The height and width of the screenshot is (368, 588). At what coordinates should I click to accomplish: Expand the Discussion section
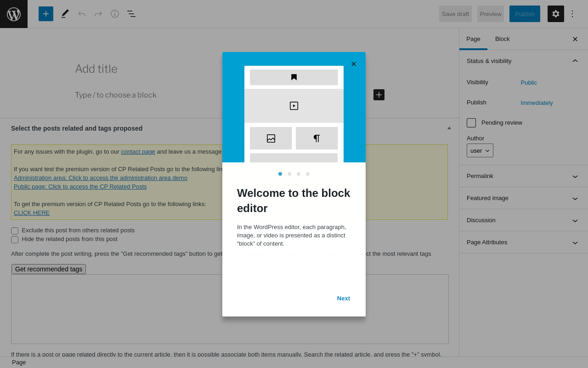pos(524,220)
